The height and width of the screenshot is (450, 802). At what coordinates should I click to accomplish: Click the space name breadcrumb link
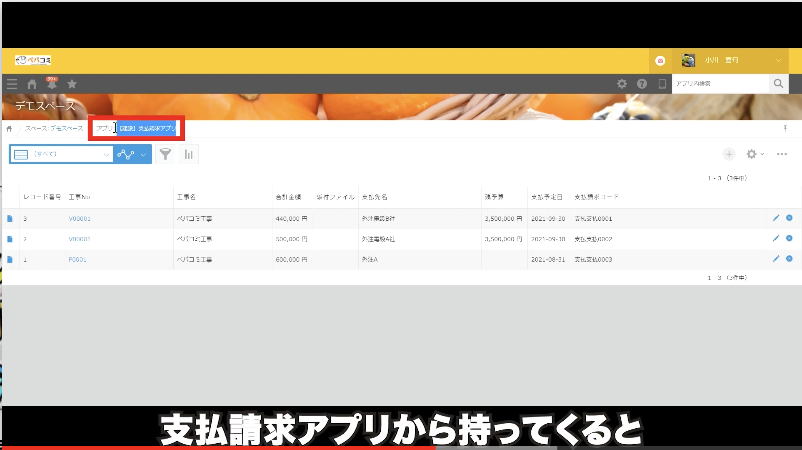pos(61,129)
